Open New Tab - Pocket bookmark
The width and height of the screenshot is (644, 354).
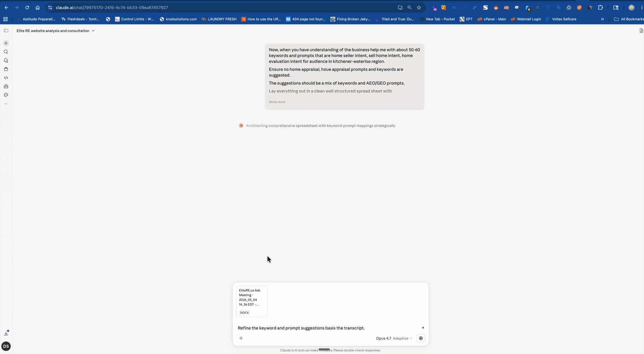coord(437,19)
